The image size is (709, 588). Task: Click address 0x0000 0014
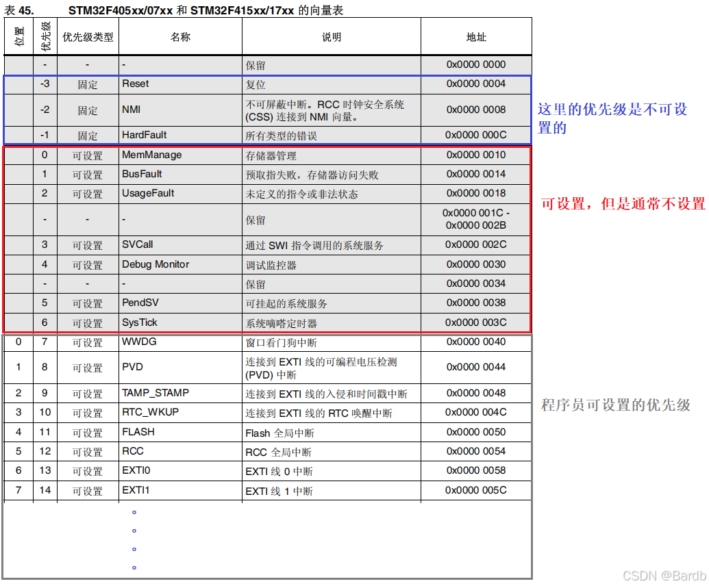(476, 174)
